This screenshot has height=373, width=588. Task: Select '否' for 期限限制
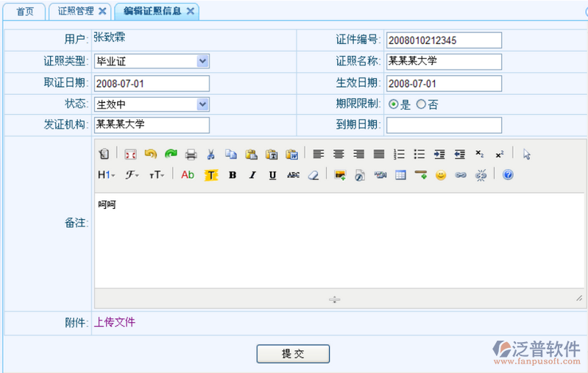(421, 104)
